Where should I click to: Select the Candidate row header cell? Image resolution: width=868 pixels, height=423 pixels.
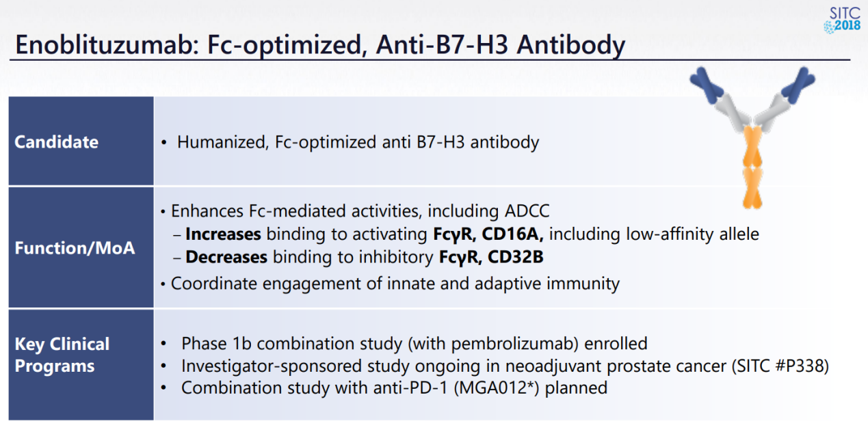[x=81, y=141]
